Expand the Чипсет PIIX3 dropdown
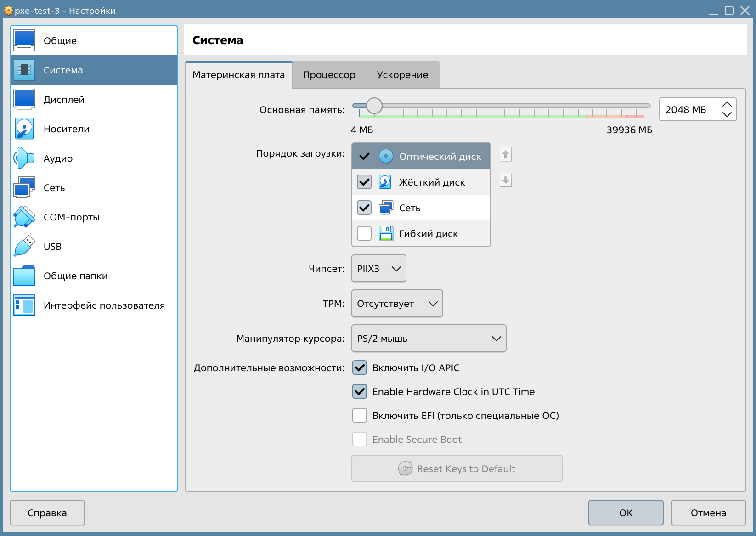Screen dimensions: 756x536 tap(378, 268)
